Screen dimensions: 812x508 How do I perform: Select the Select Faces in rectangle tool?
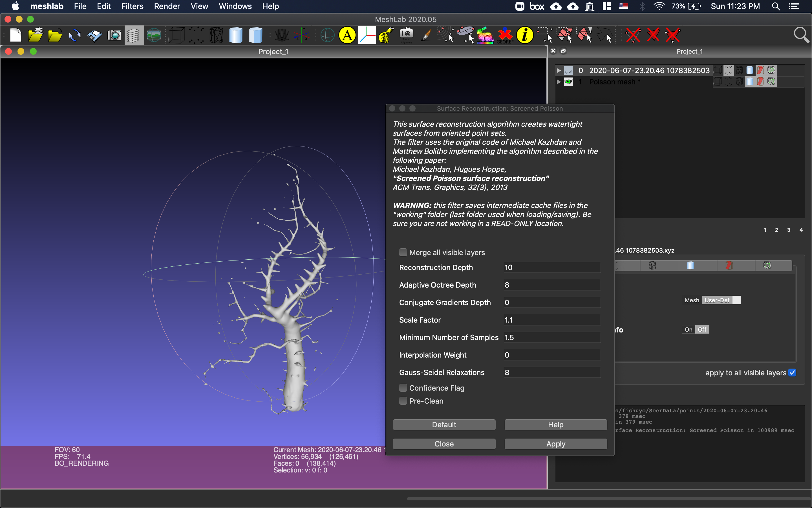[x=564, y=35]
